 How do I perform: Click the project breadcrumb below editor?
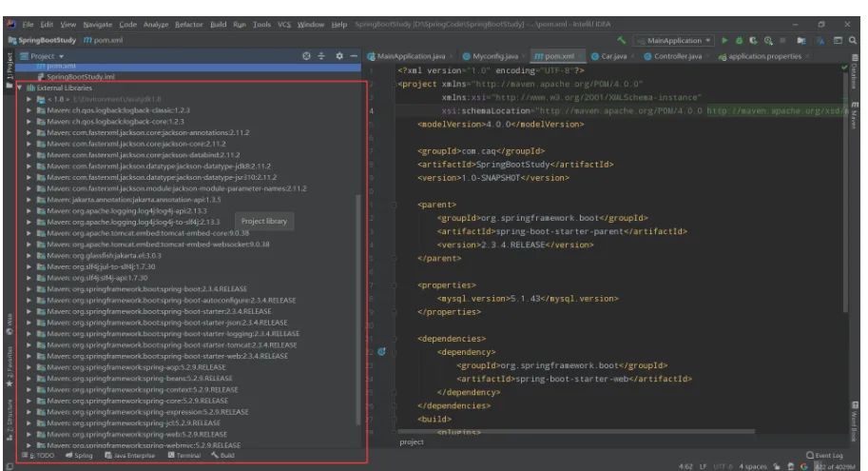[x=412, y=442]
